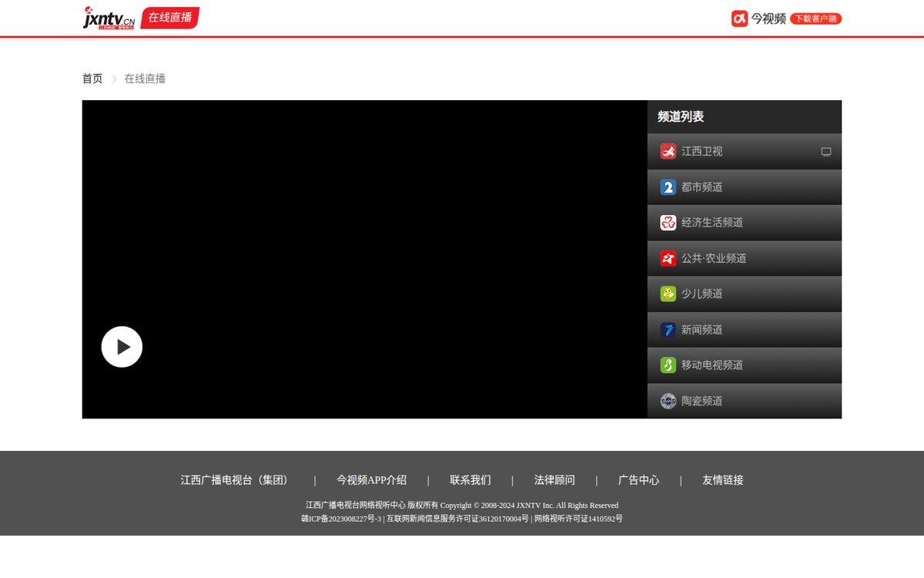The image size is (924, 578).
Task: Go to 首页 in the breadcrumb
Action: pos(92,79)
